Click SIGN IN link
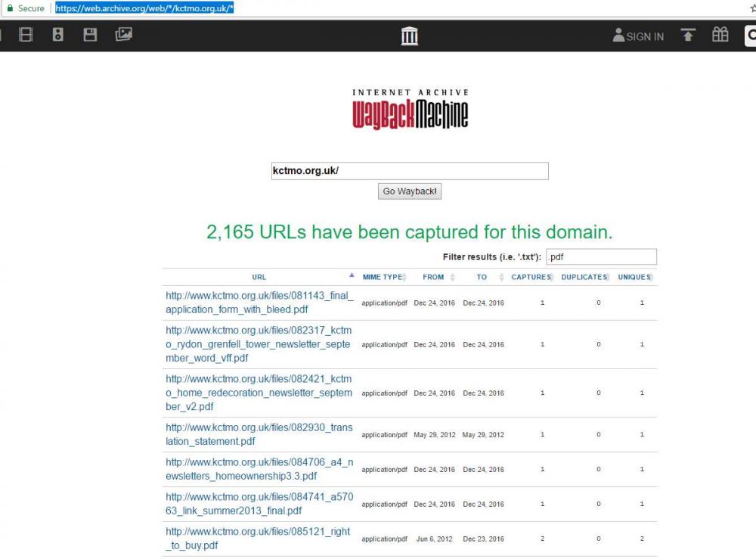756x559 pixels. (x=645, y=36)
